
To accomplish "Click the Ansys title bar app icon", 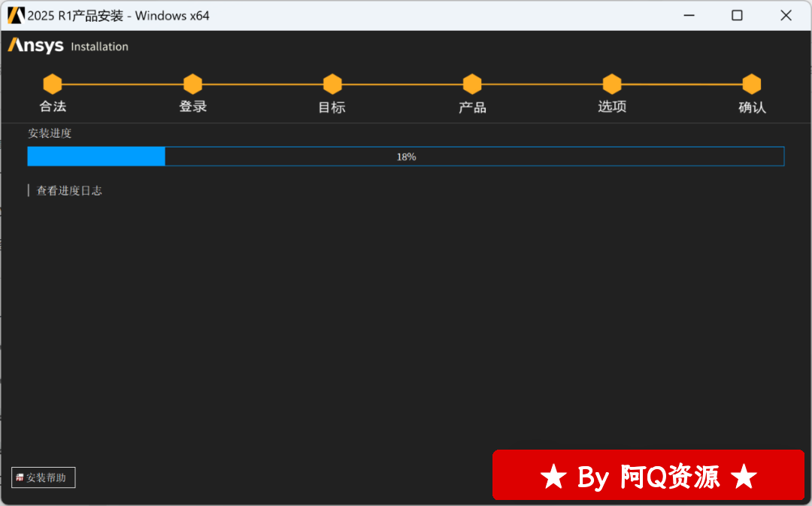I will [16, 16].
